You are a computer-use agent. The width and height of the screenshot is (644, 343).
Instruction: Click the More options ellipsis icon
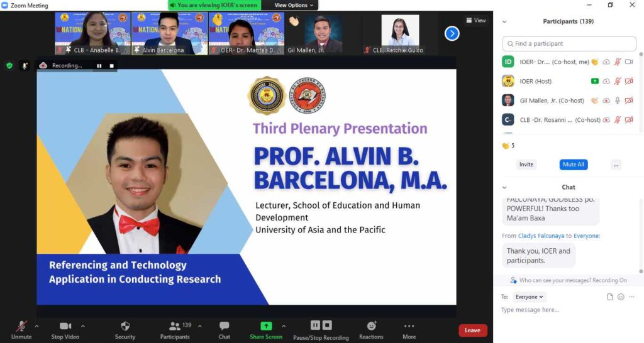[x=409, y=326]
